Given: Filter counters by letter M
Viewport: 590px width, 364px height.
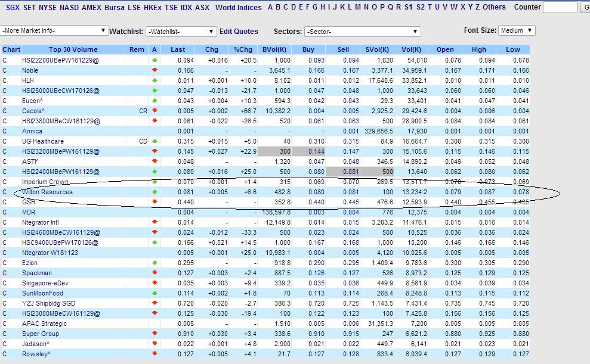Looking at the screenshot, I should point(357,7).
